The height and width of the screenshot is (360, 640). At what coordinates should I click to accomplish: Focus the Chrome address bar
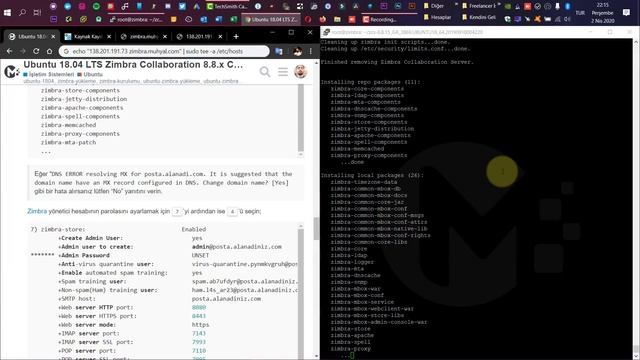(x=164, y=51)
